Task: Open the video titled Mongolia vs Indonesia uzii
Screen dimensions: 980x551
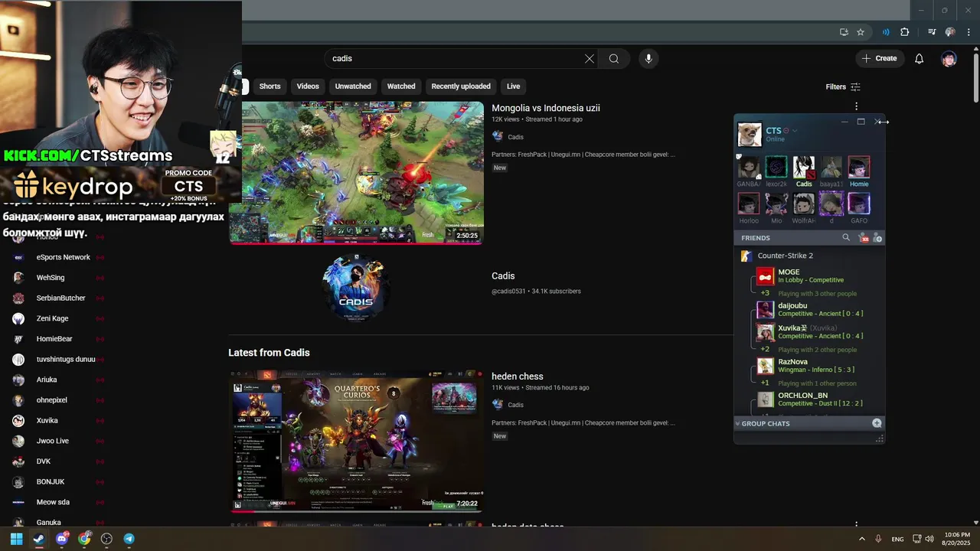Action: 546,108
